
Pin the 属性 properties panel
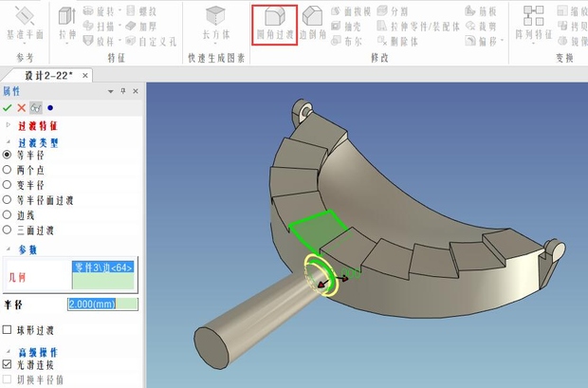click(123, 91)
